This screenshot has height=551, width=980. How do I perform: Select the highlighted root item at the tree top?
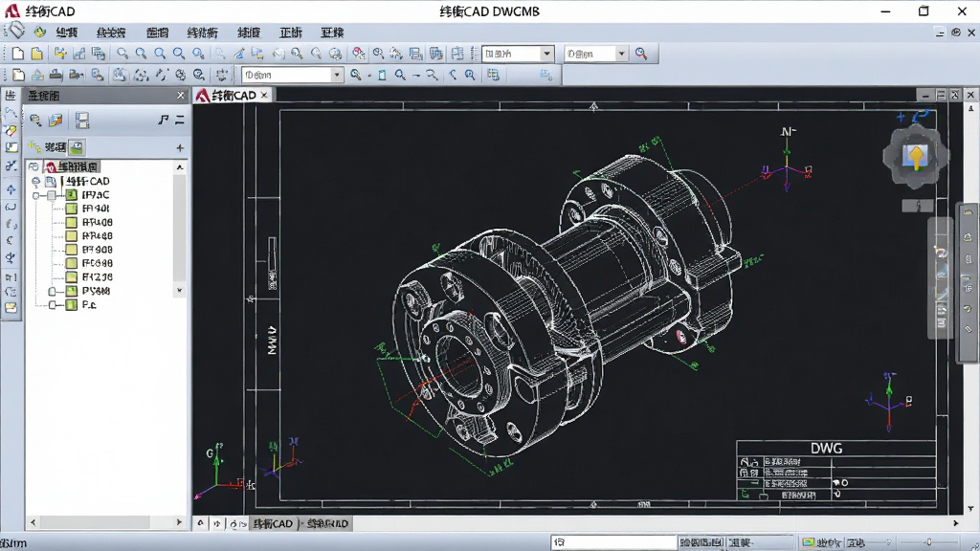[x=73, y=166]
